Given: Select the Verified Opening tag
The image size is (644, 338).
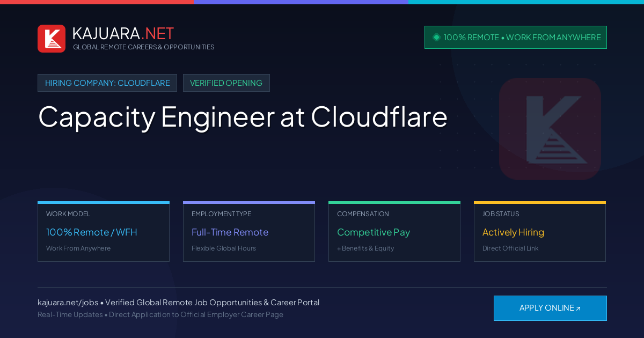Looking at the screenshot, I should coord(226,83).
